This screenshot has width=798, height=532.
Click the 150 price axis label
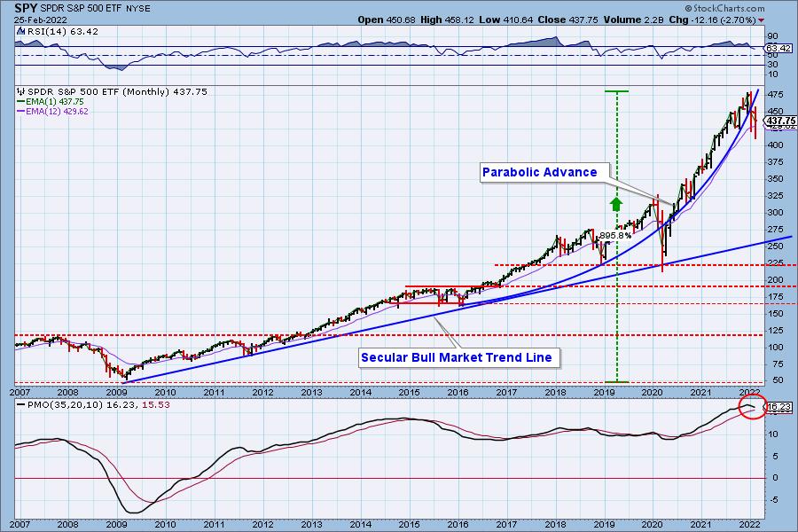click(x=775, y=314)
